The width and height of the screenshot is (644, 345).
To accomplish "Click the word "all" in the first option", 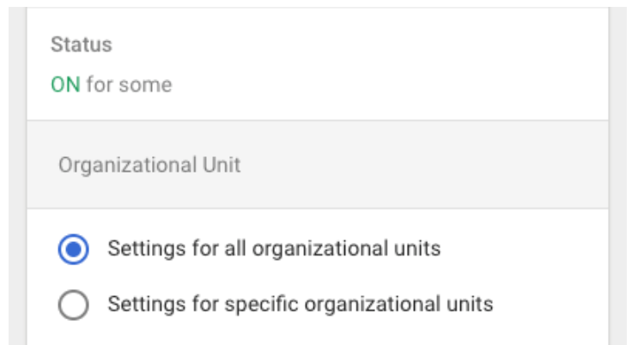I will [235, 249].
